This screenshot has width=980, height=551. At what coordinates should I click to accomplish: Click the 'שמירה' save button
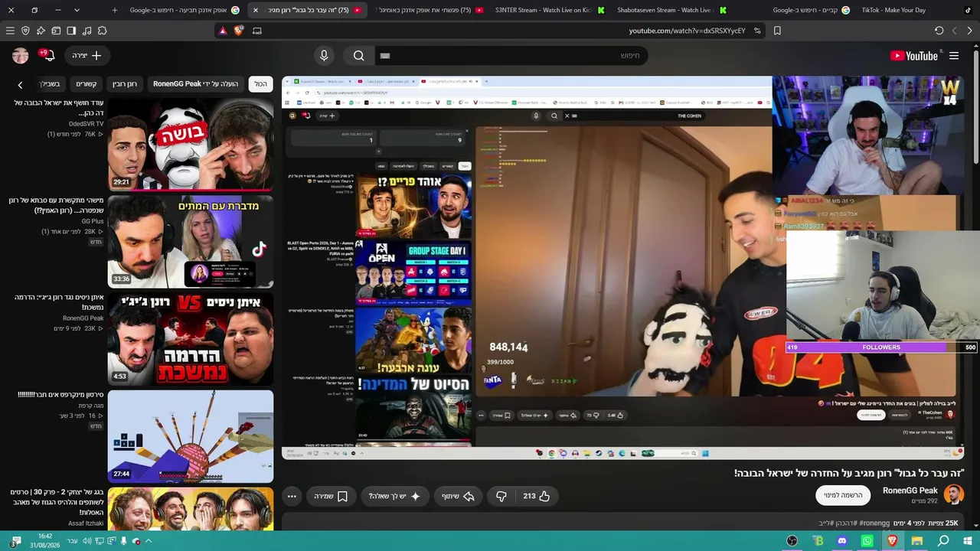[x=332, y=496]
